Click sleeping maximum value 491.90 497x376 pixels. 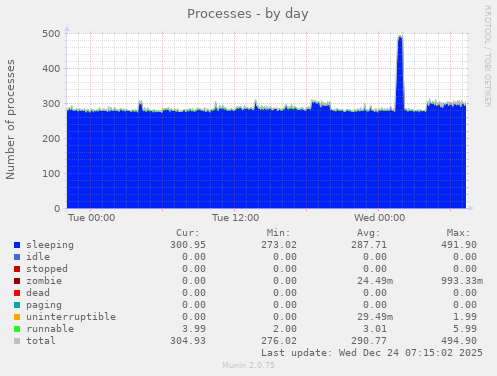459,245
